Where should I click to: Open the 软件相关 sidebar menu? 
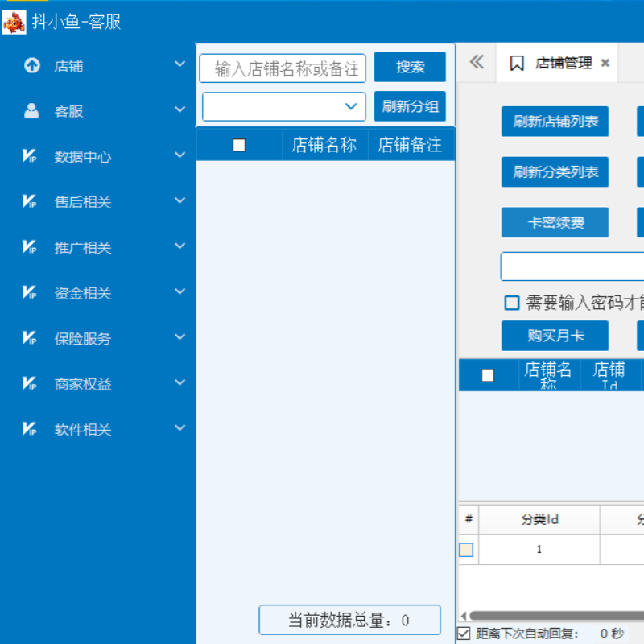tap(97, 430)
